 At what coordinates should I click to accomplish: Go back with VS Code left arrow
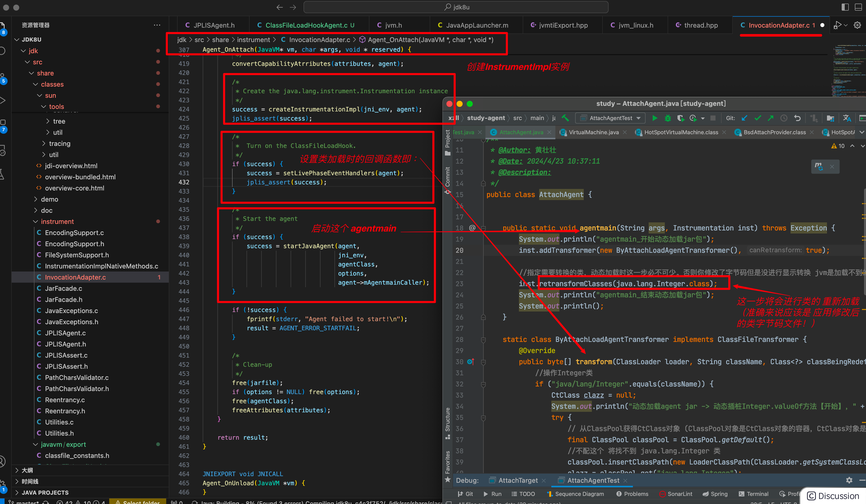pyautogui.click(x=279, y=7)
